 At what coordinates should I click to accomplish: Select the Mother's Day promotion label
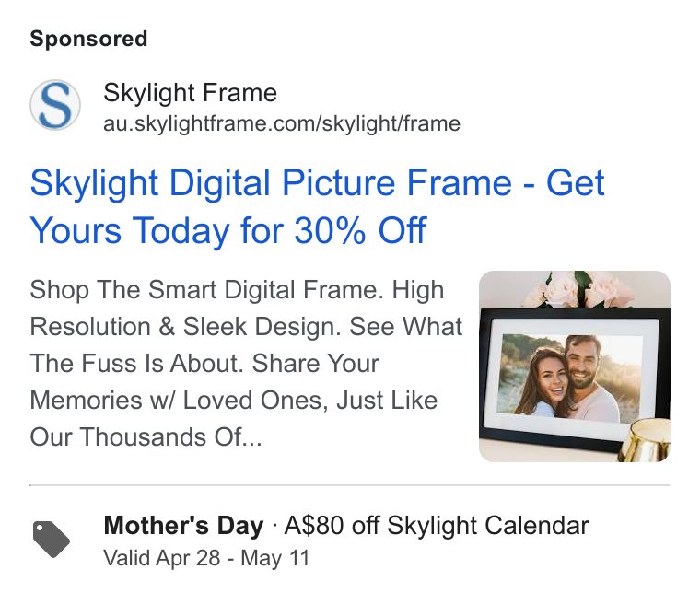pos(183,525)
